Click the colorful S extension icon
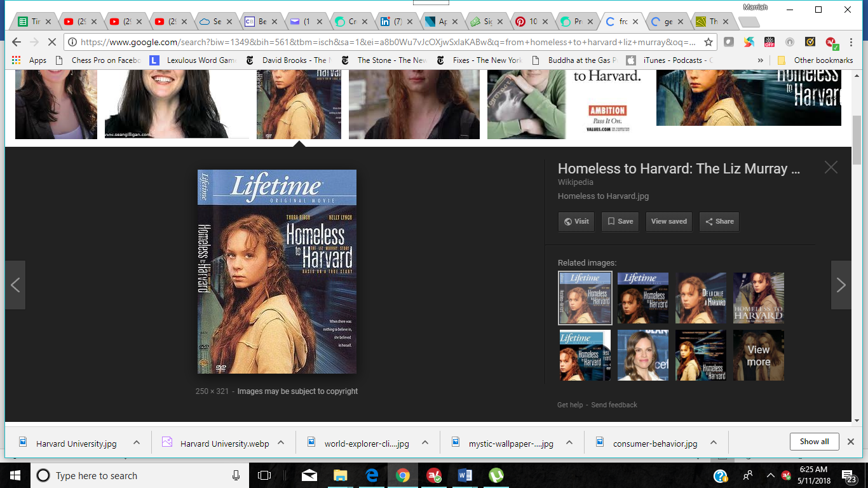This screenshot has width=868, height=488. pyautogui.click(x=749, y=43)
